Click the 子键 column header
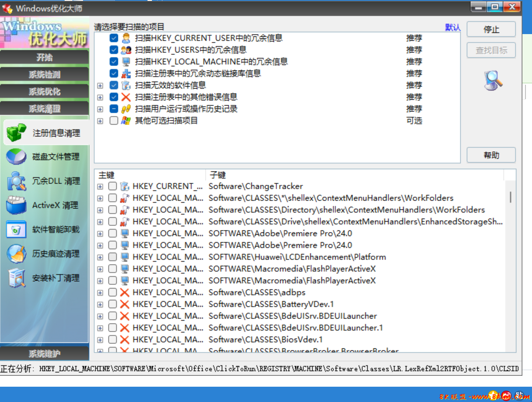 coord(354,175)
